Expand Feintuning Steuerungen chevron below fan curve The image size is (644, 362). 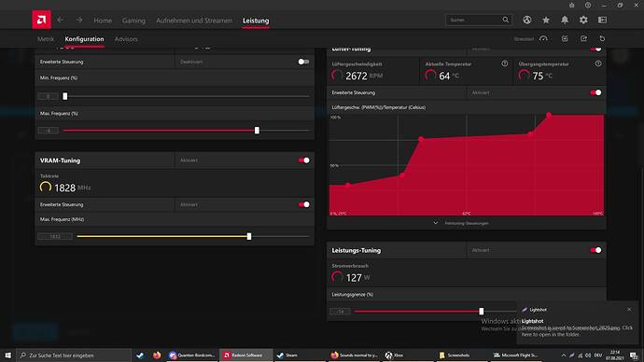(x=435, y=223)
